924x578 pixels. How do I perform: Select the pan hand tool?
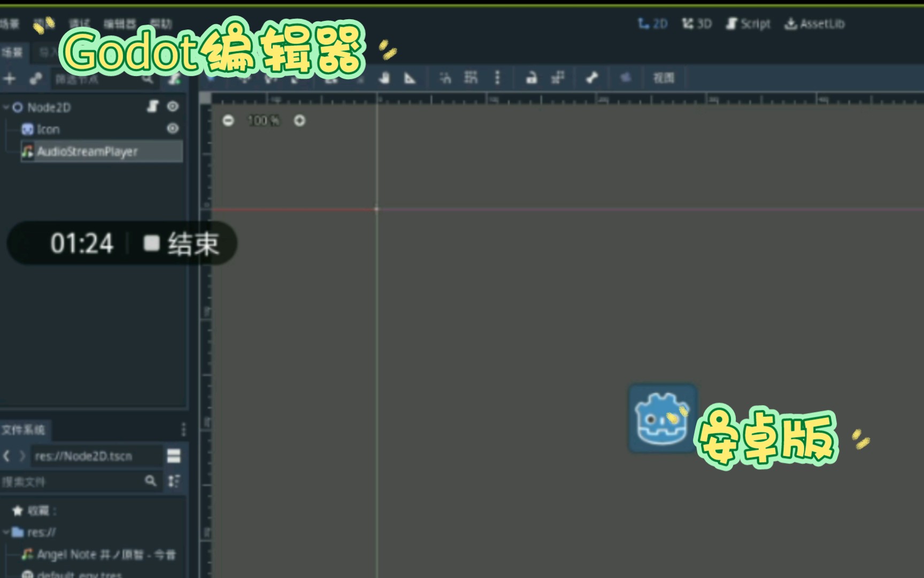pyautogui.click(x=384, y=78)
